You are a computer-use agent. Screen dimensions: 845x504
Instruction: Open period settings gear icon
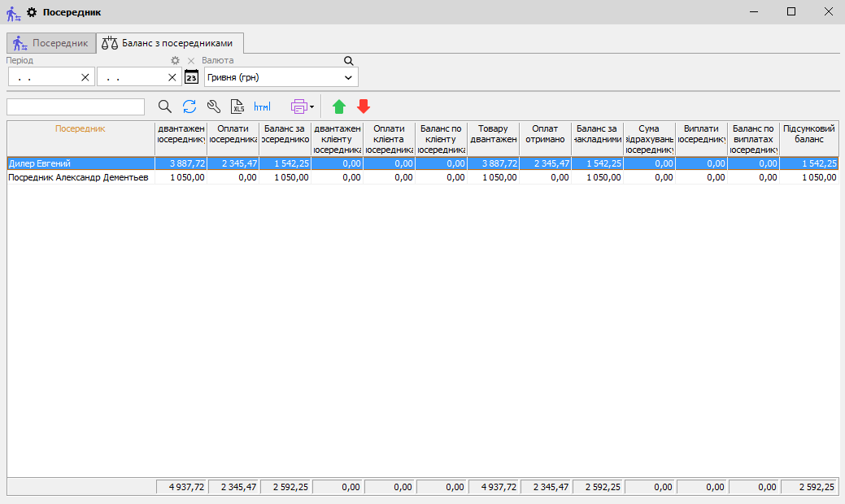pos(175,61)
